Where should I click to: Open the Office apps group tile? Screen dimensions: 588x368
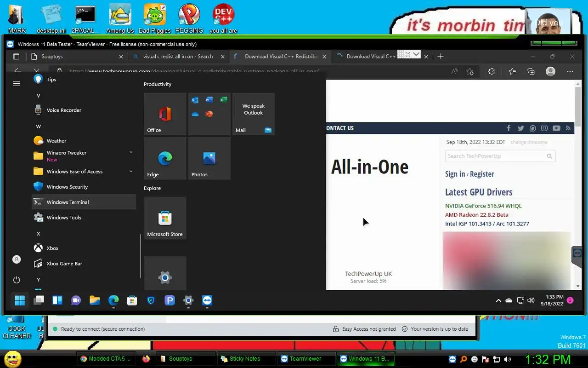click(x=209, y=114)
